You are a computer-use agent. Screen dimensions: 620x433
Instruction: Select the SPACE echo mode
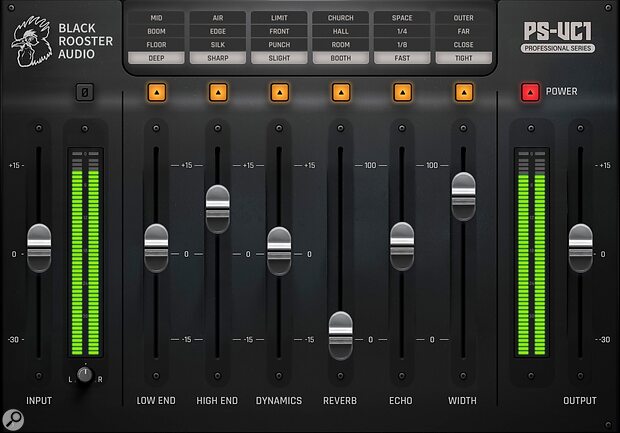point(402,18)
